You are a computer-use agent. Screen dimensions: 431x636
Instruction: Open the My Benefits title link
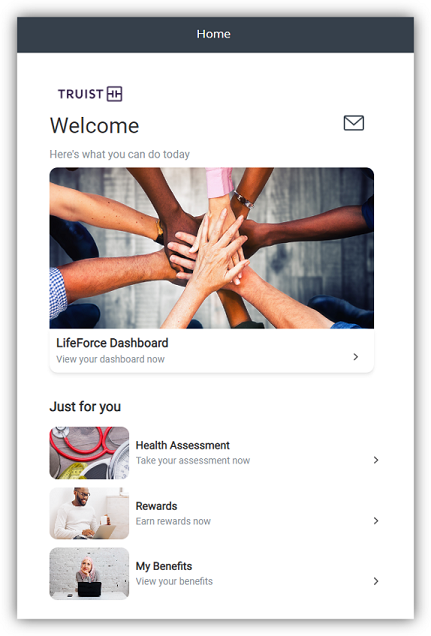(x=164, y=566)
